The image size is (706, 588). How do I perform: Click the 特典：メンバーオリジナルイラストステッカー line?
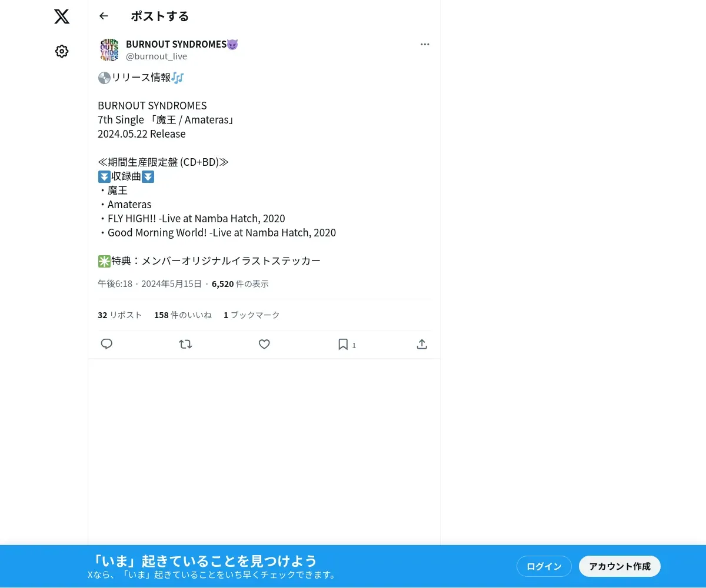click(x=209, y=260)
